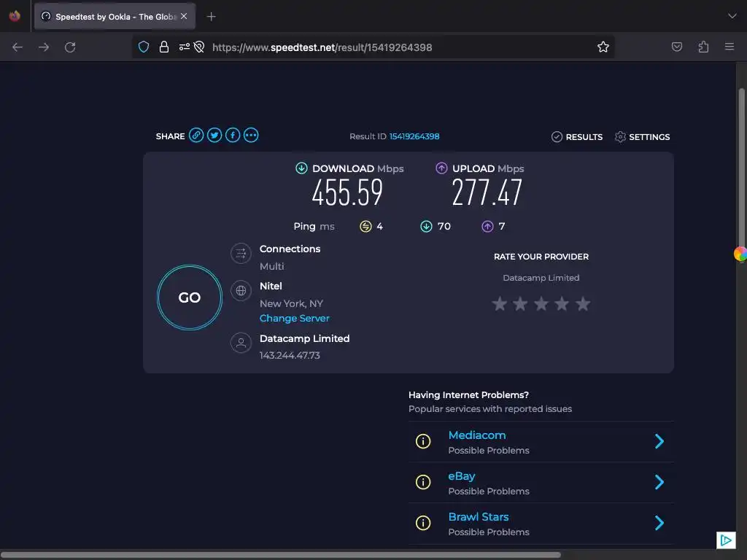Image resolution: width=747 pixels, height=560 pixels.
Task: Click colorful extension widget at right edge
Action: coord(740,254)
